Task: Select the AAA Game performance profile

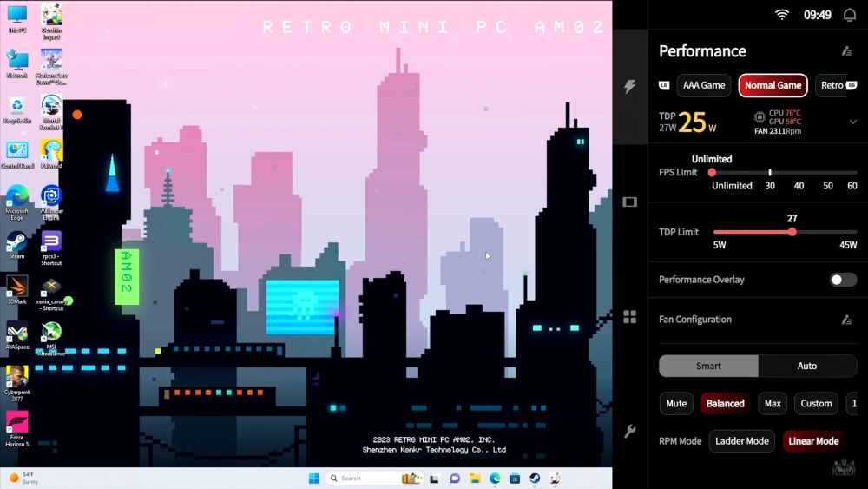Action: [704, 85]
